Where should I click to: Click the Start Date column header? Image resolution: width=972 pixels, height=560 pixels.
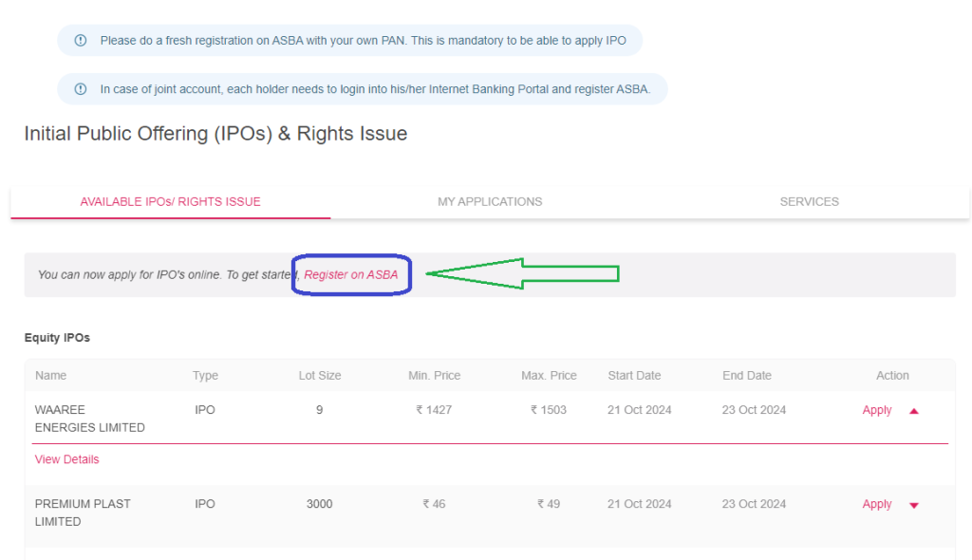[634, 375]
